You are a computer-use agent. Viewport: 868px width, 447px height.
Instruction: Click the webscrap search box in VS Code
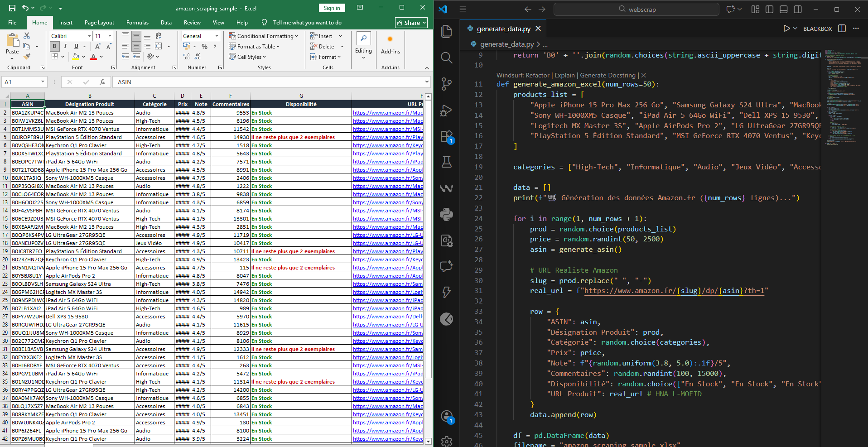point(636,9)
